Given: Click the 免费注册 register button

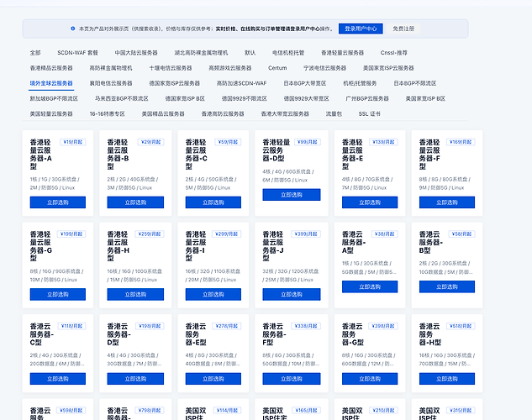Looking at the screenshot, I should [x=403, y=29].
